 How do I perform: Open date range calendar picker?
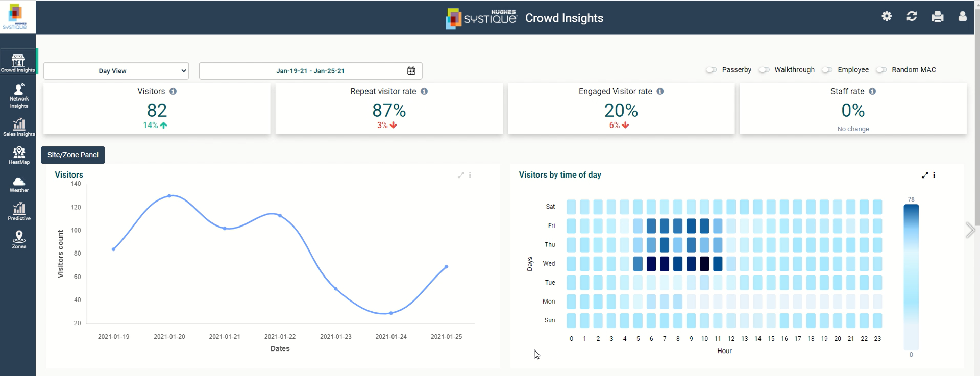click(x=411, y=71)
